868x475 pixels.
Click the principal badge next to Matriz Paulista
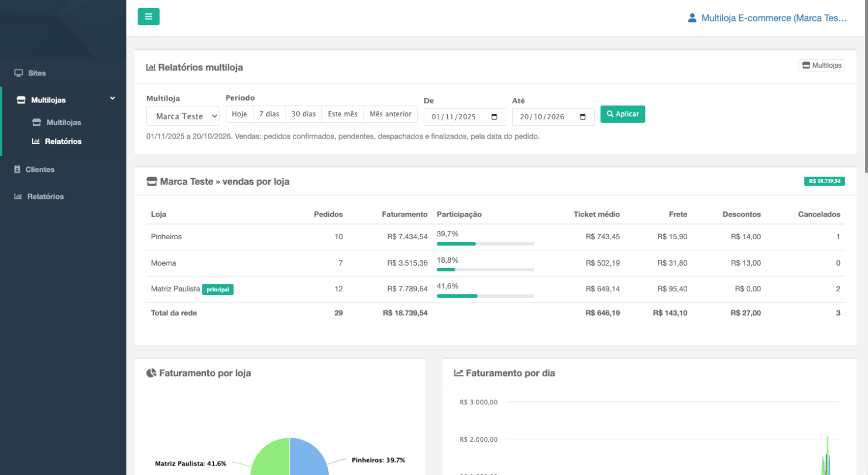point(218,289)
